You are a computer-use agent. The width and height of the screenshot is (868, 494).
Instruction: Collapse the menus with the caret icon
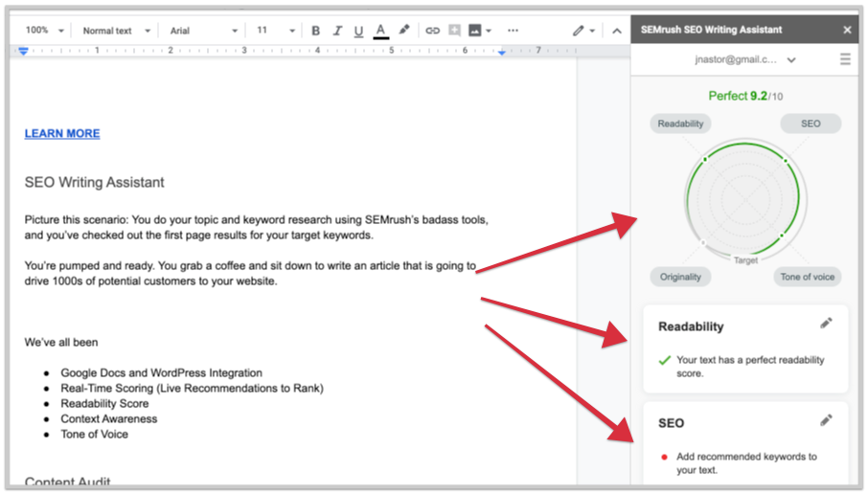coord(617,31)
